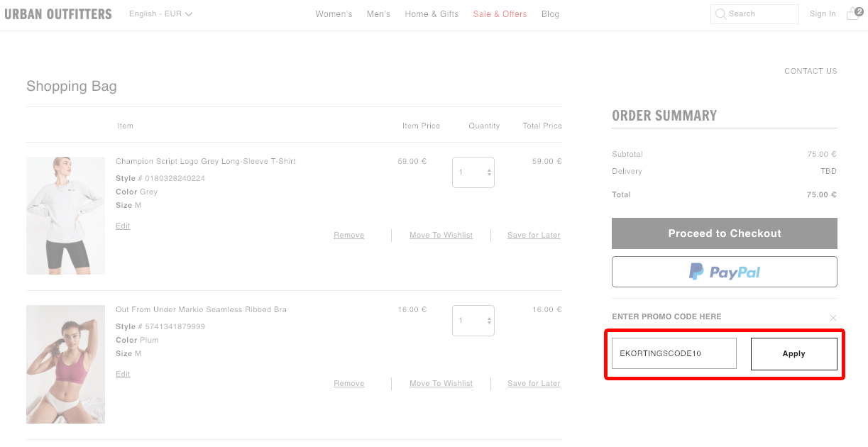868x447 pixels.
Task: Click the promo code input field
Action: point(674,353)
